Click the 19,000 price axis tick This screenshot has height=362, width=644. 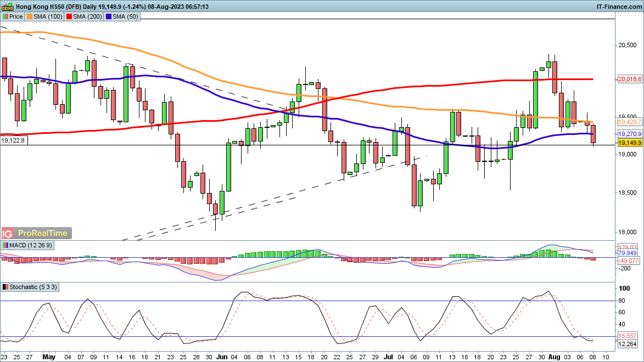628,154
